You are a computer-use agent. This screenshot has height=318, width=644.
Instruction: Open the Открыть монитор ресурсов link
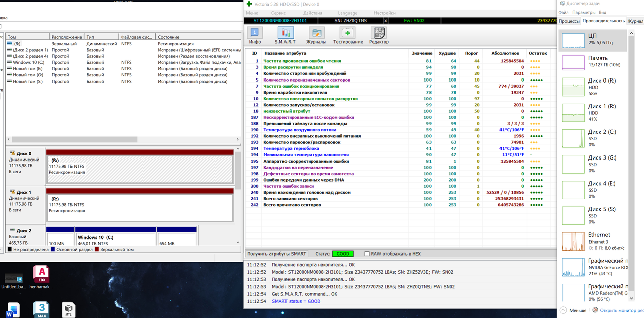click(x=622, y=310)
